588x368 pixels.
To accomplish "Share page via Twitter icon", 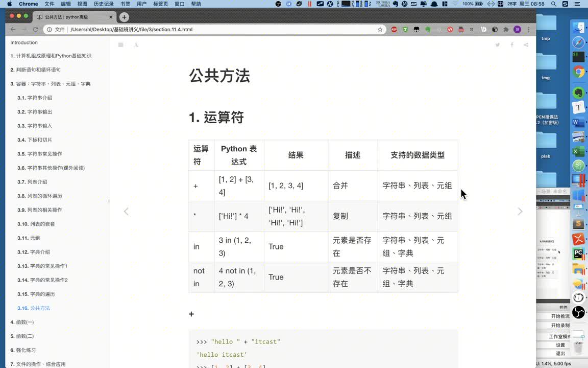I will click(x=498, y=44).
